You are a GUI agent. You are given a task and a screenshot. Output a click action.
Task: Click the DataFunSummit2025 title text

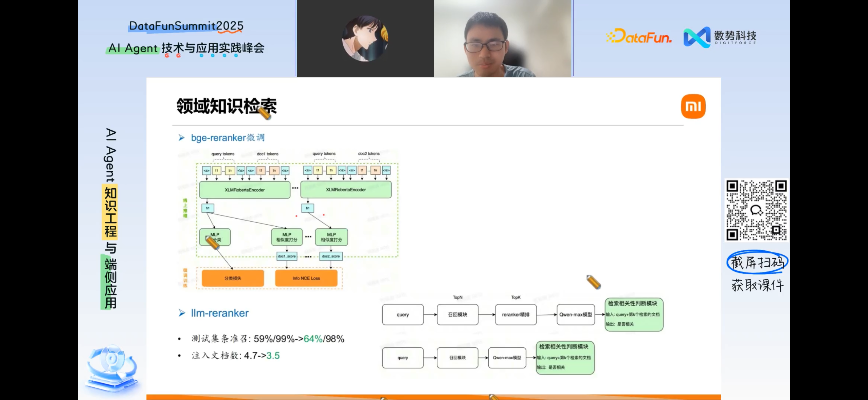pyautogui.click(x=186, y=26)
